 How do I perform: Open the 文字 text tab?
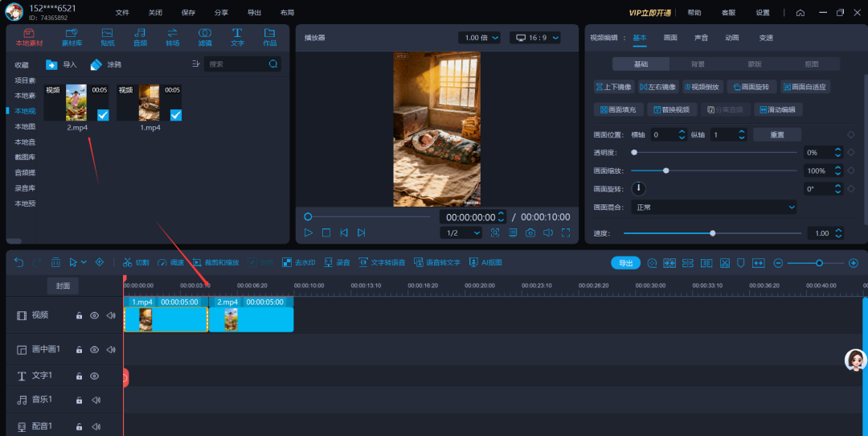tap(237, 38)
